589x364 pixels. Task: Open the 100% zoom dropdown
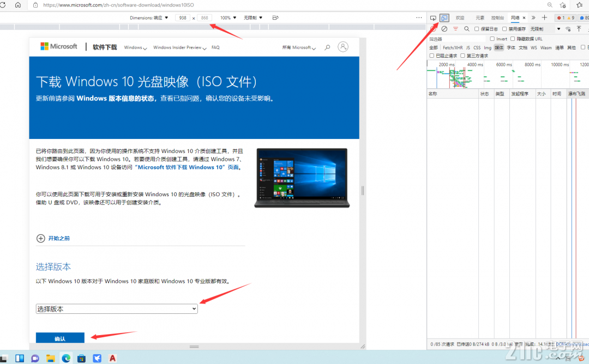[x=228, y=17]
